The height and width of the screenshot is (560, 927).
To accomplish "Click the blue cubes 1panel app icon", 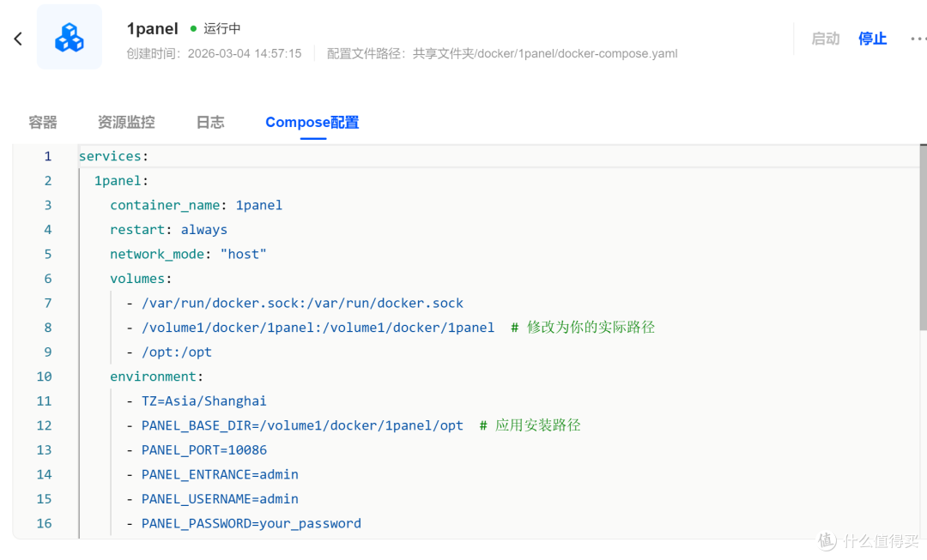I will click(69, 38).
